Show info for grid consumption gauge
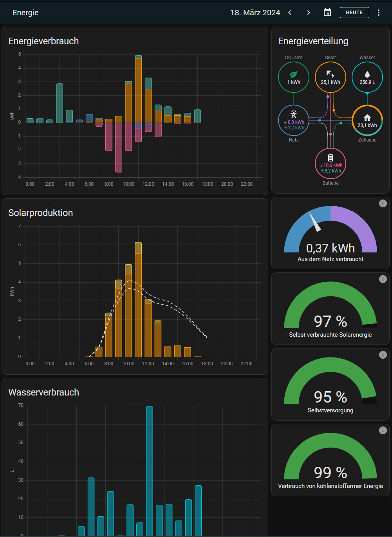The image size is (392, 537). [383, 203]
